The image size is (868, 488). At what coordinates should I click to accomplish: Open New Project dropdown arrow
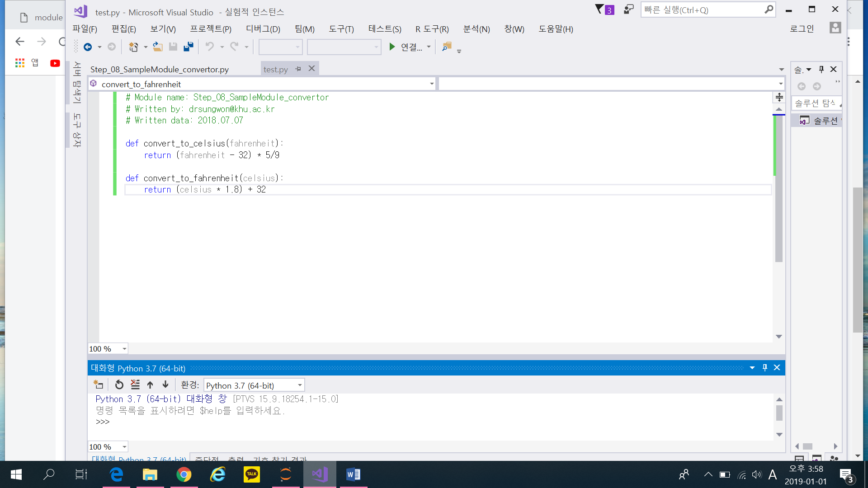(146, 47)
